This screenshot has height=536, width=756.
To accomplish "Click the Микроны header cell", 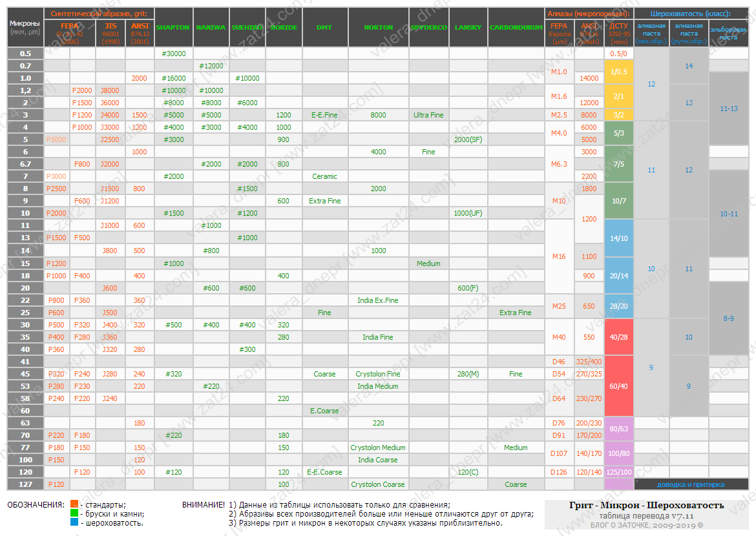I will pos(25,28).
